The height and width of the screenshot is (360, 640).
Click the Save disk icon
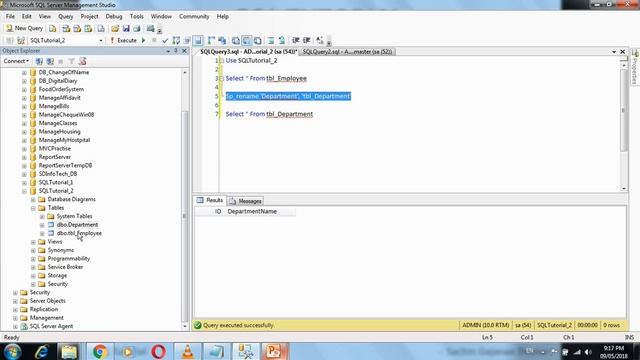126,29
